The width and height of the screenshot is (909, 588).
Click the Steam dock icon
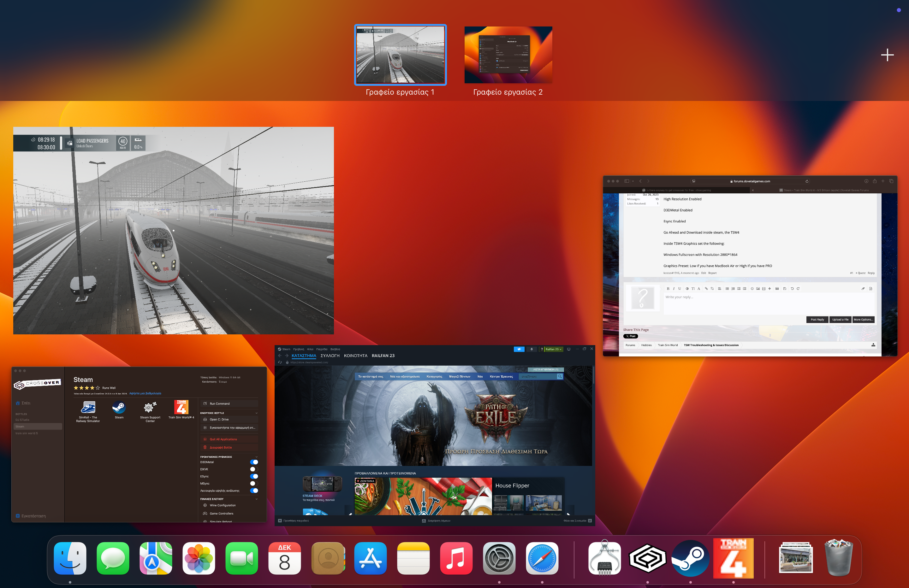[x=690, y=558]
